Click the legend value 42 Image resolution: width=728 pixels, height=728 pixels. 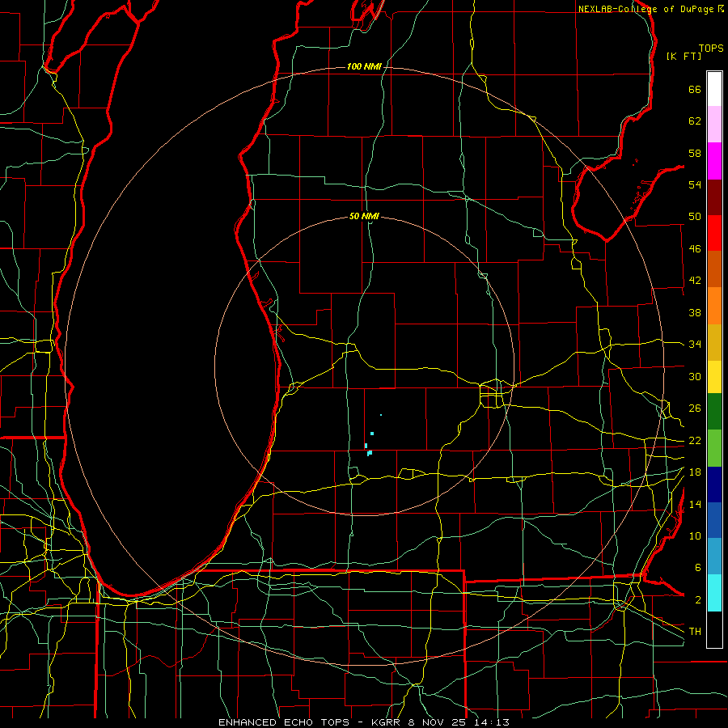[x=695, y=281]
